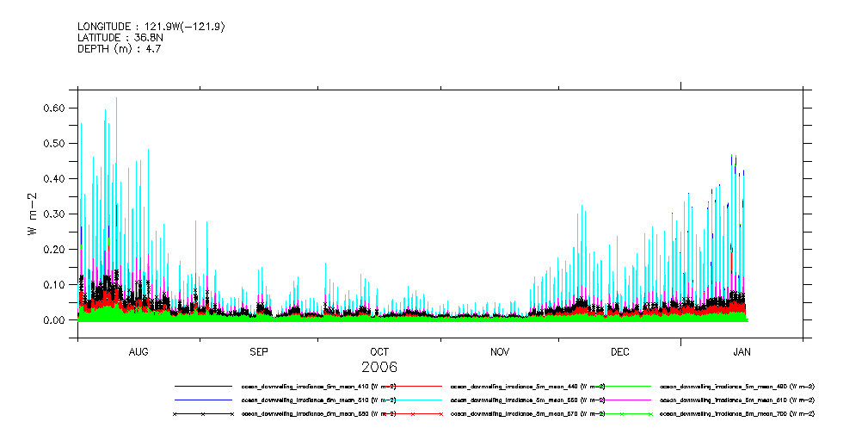This screenshot has width=868, height=434.
Task: Click the JAN month axis label
Action: (742, 352)
